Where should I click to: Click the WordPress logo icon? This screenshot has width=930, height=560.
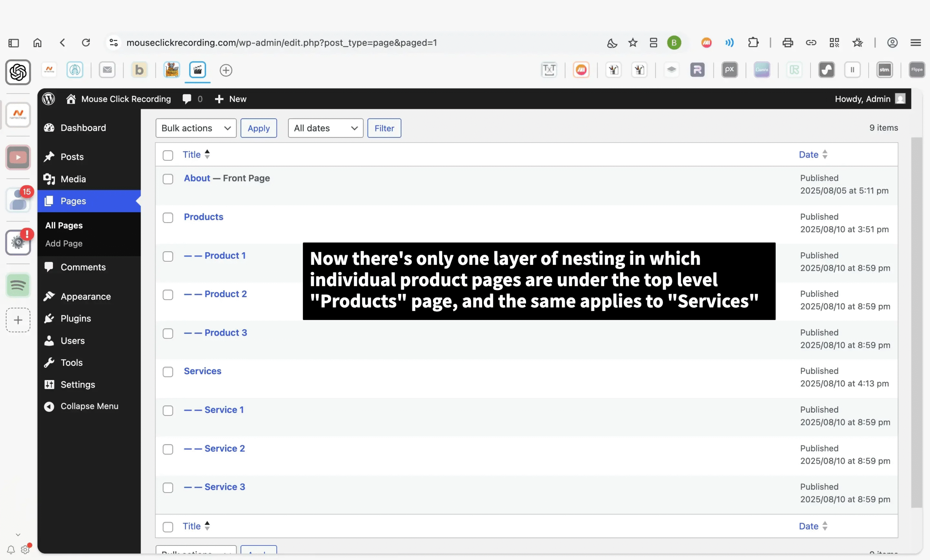click(49, 99)
